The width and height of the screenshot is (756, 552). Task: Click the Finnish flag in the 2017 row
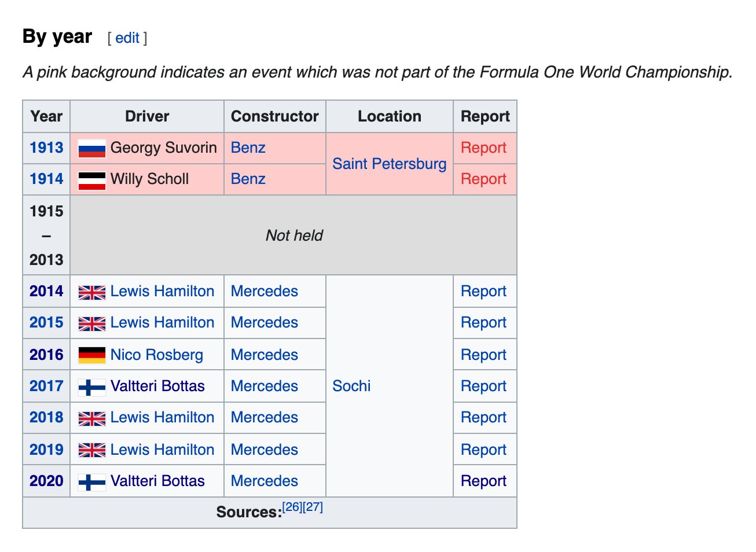(92, 387)
